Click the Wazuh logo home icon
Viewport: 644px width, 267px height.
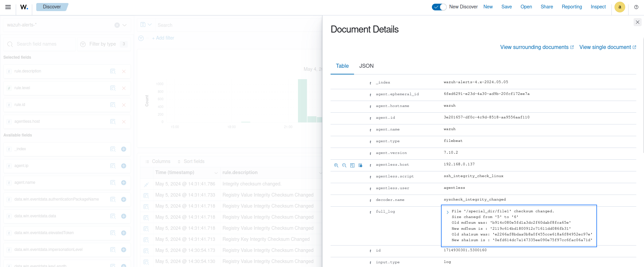[x=24, y=7]
